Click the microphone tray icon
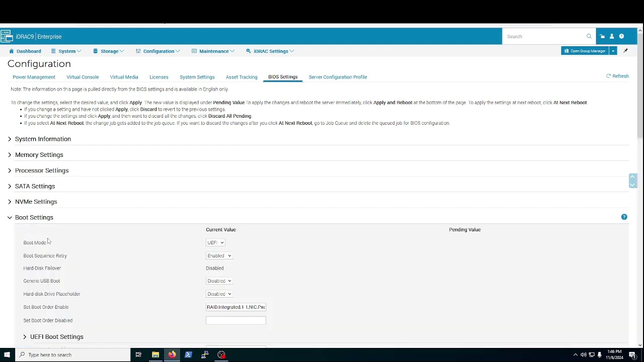Viewport: 644px width, 362px height. point(600,354)
